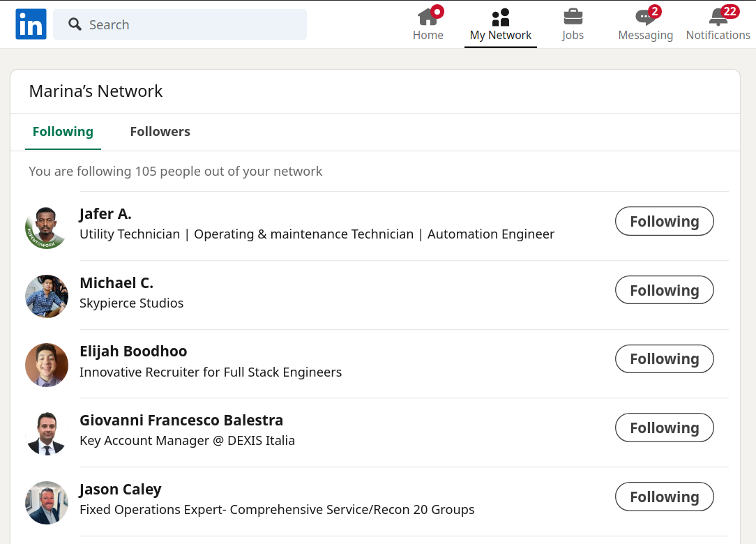Click the search magnifier icon
The height and width of the screenshot is (544, 756).
75,24
